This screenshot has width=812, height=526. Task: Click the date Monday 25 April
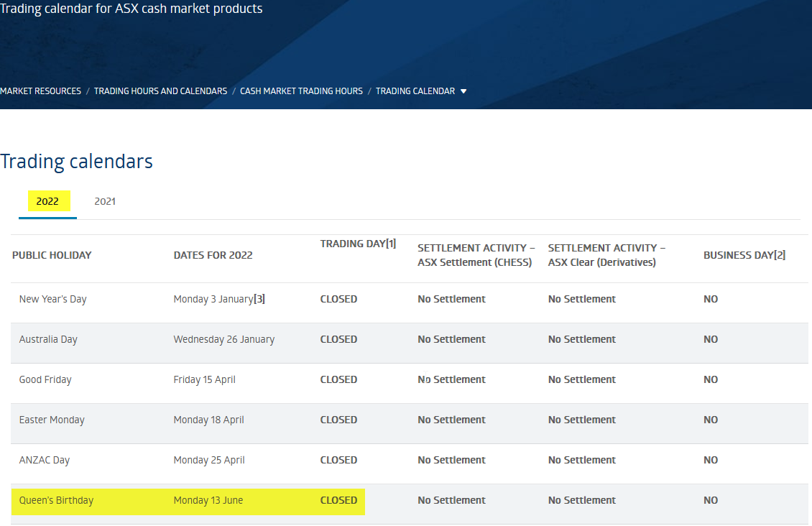[x=209, y=460]
